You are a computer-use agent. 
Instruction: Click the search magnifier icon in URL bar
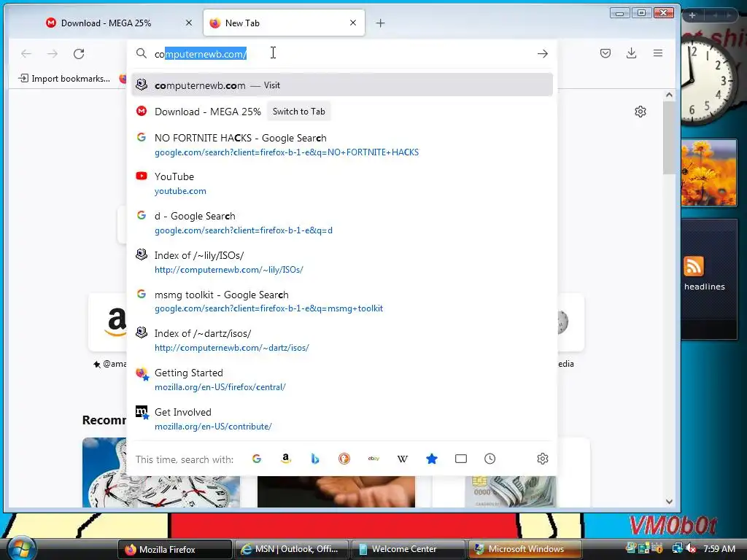tap(142, 54)
